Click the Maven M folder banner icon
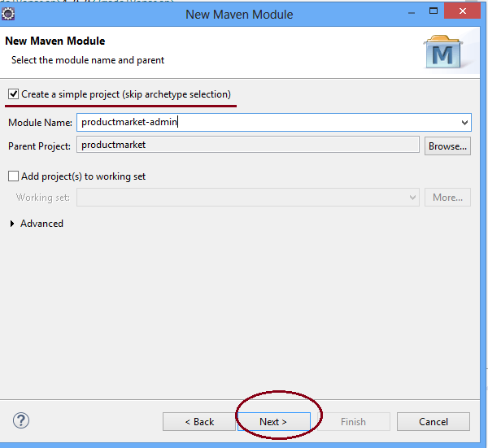Image resolution: width=488 pixels, height=448 pixels. pyautogui.click(x=443, y=52)
